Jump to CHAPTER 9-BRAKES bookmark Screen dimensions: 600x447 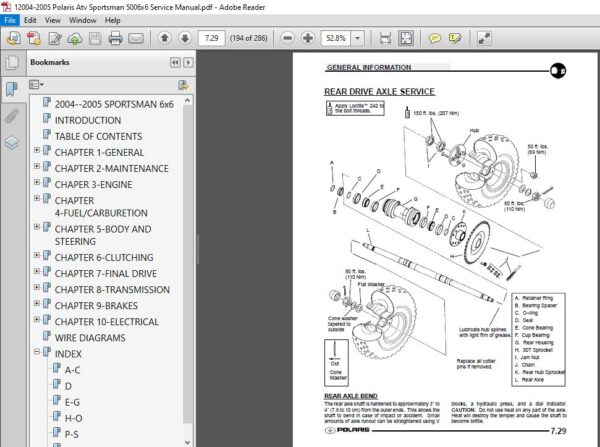(x=96, y=306)
